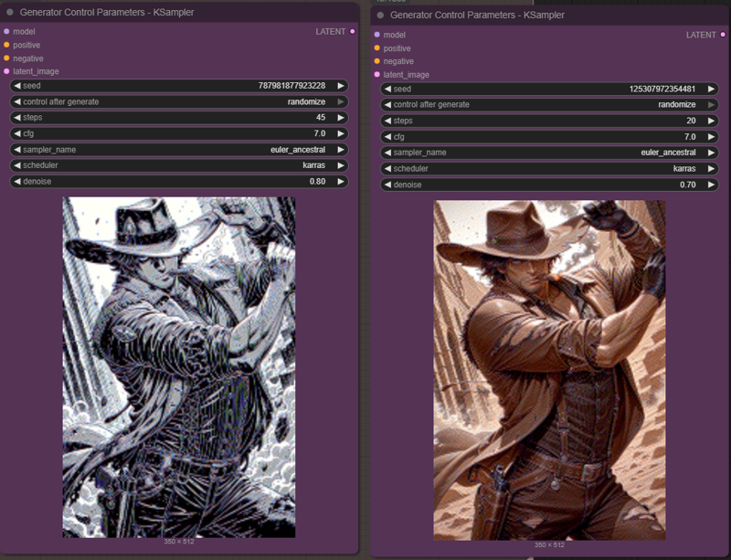
Task: Click the denoise 0.80 value field
Action: pyautogui.click(x=179, y=182)
